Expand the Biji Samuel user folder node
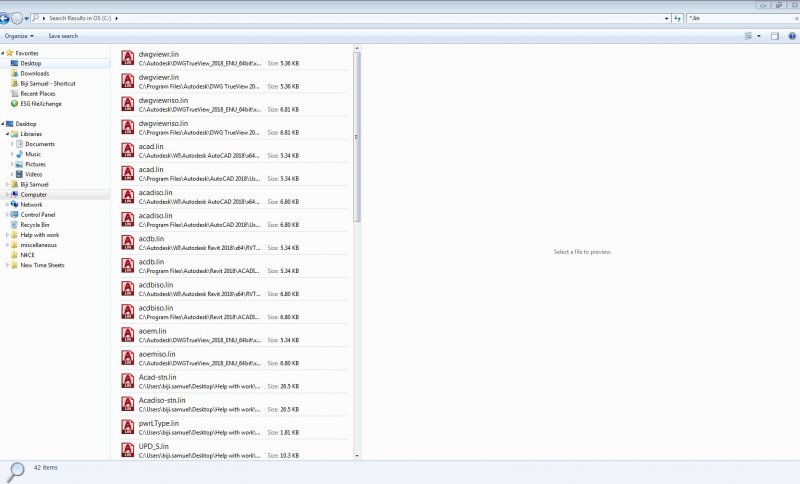The height and width of the screenshot is (484, 800). 7,185
